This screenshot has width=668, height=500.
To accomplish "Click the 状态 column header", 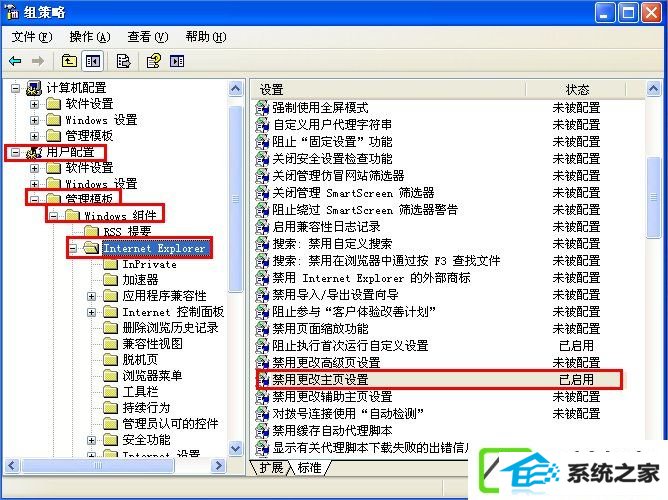I will tap(576, 90).
